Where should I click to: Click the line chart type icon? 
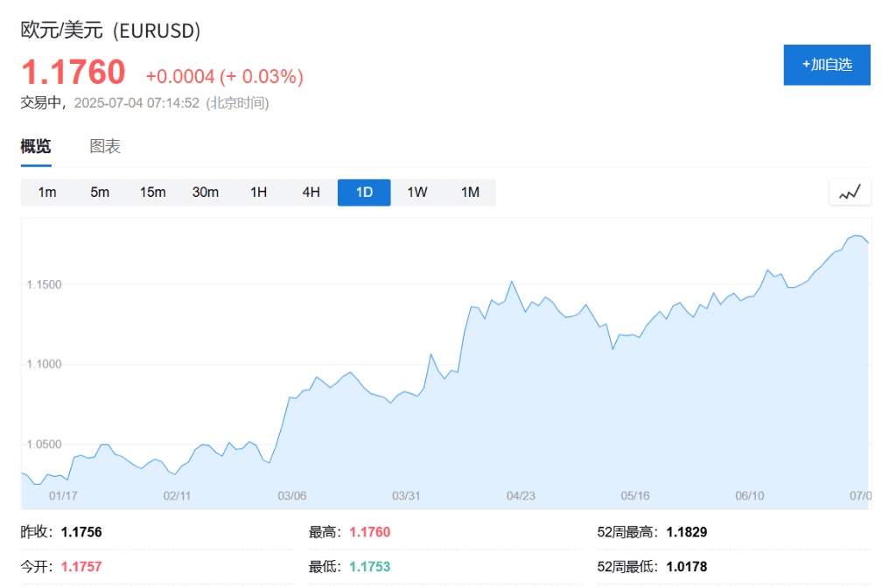(x=850, y=192)
